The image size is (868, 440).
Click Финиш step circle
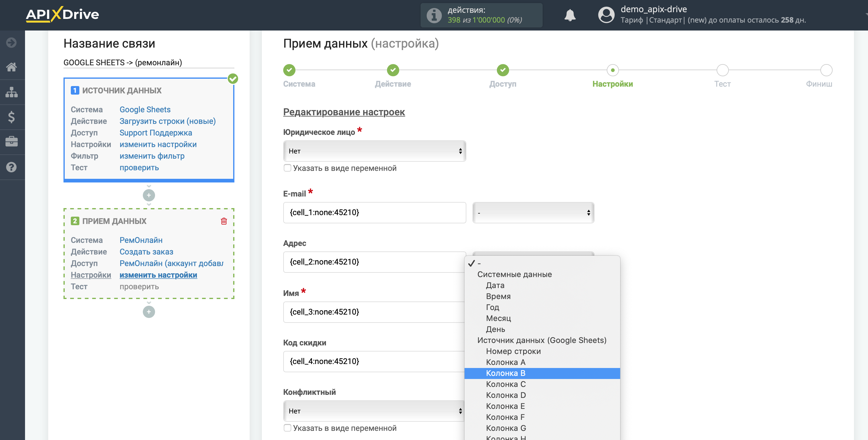click(x=826, y=70)
